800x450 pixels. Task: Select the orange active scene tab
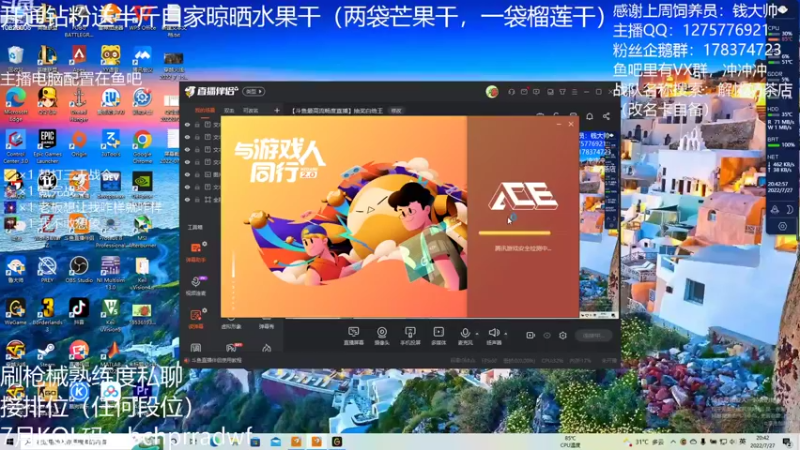click(205, 110)
